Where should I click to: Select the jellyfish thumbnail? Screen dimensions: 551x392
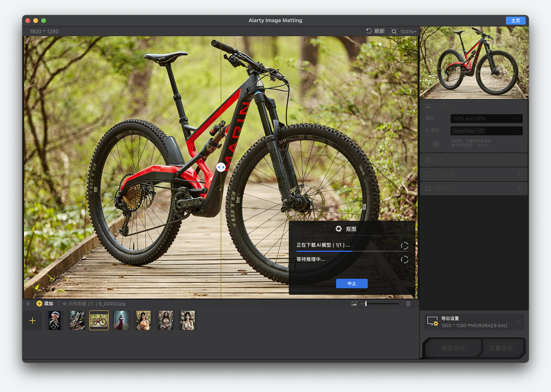click(55, 320)
